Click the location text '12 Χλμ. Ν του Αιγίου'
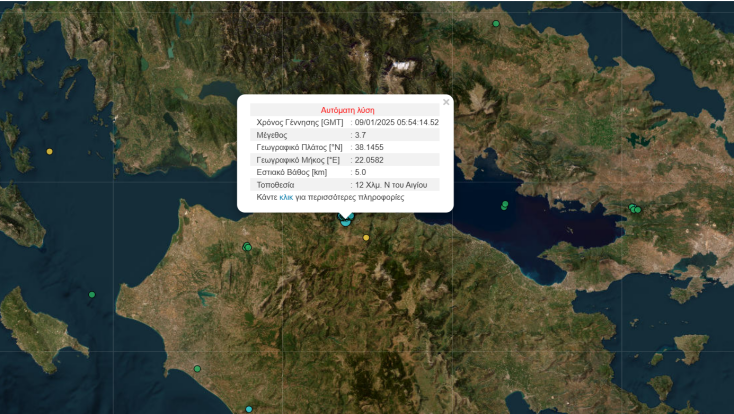Screen dimensions: 734x414 (x=391, y=185)
